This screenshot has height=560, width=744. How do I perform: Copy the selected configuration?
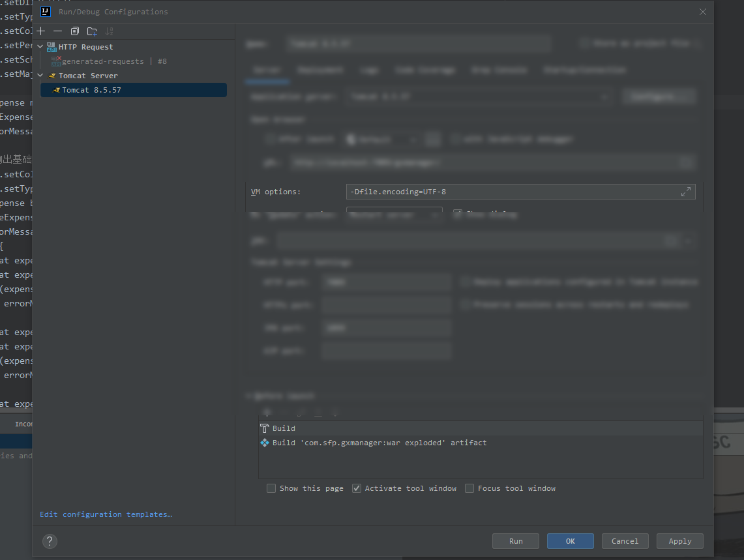pyautogui.click(x=75, y=31)
